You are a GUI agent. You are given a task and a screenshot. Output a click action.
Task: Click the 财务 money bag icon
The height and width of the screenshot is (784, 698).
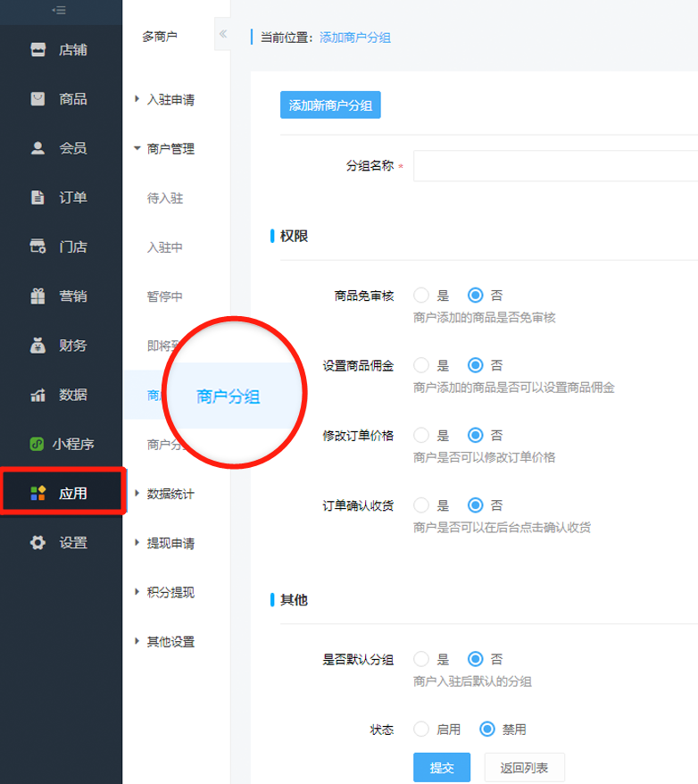[x=38, y=345]
